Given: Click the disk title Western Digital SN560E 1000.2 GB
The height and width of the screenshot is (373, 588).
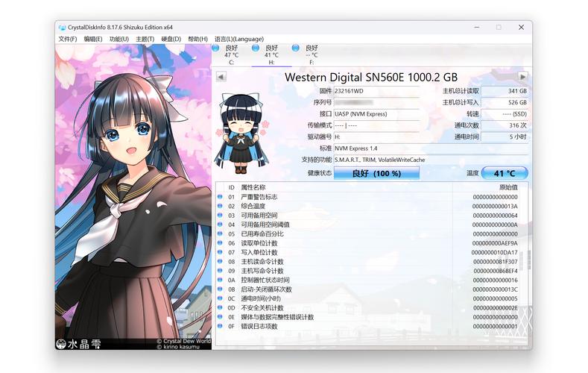Looking at the screenshot, I should click(x=371, y=78).
